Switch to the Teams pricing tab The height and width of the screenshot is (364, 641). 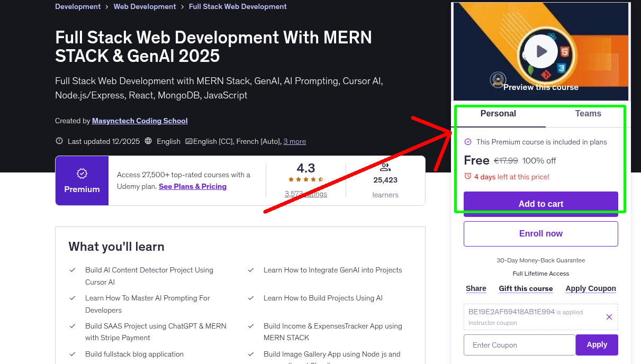[588, 113]
